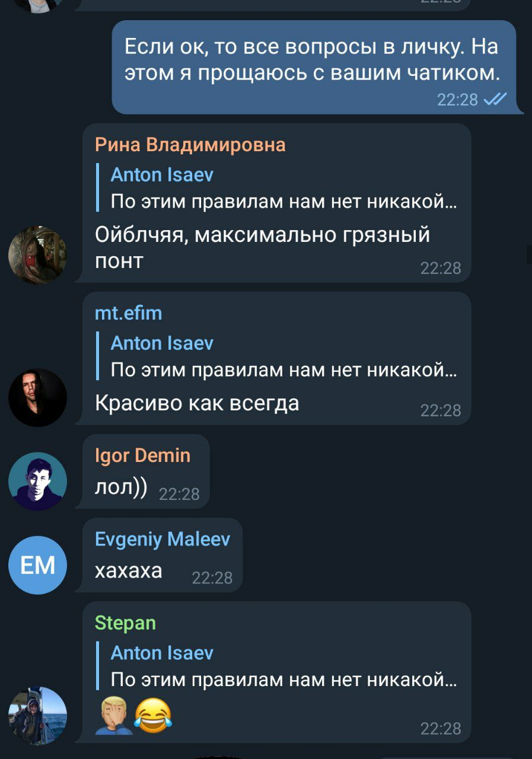Tap the mt.efim sender name
This screenshot has width=532, height=759.
pos(128,313)
